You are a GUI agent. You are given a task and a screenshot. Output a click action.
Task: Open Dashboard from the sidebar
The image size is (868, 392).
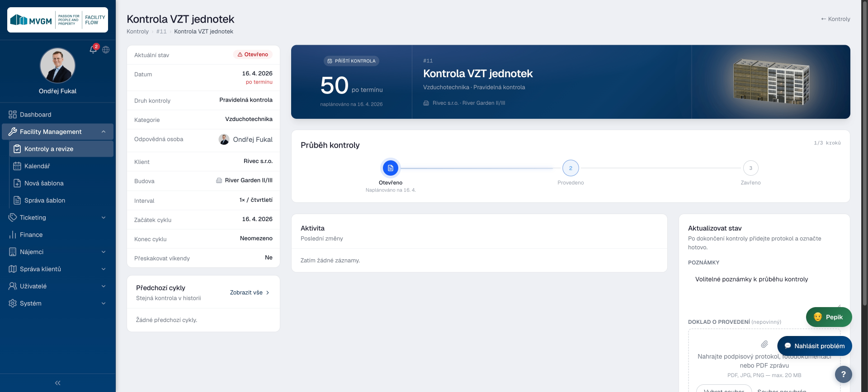pos(58,115)
